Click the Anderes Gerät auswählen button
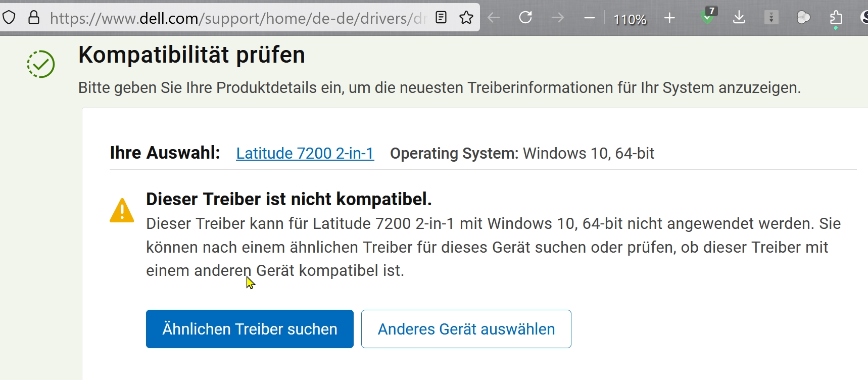868x380 pixels. click(x=466, y=329)
